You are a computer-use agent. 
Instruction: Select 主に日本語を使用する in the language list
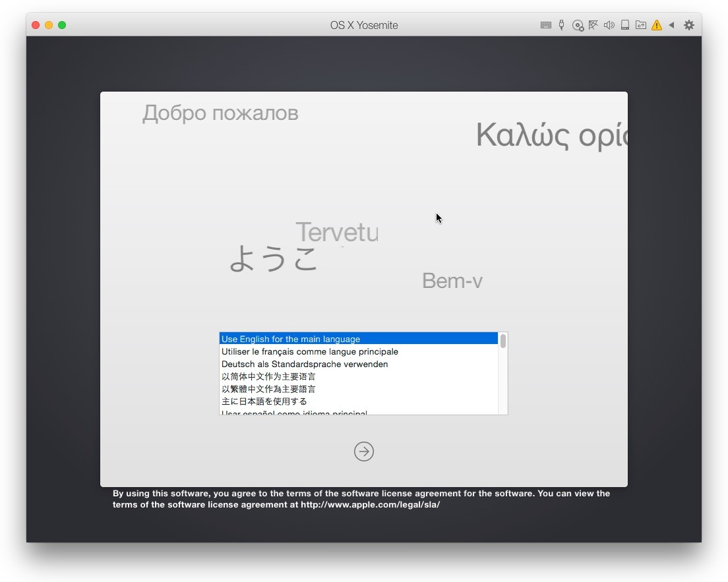[x=359, y=401]
